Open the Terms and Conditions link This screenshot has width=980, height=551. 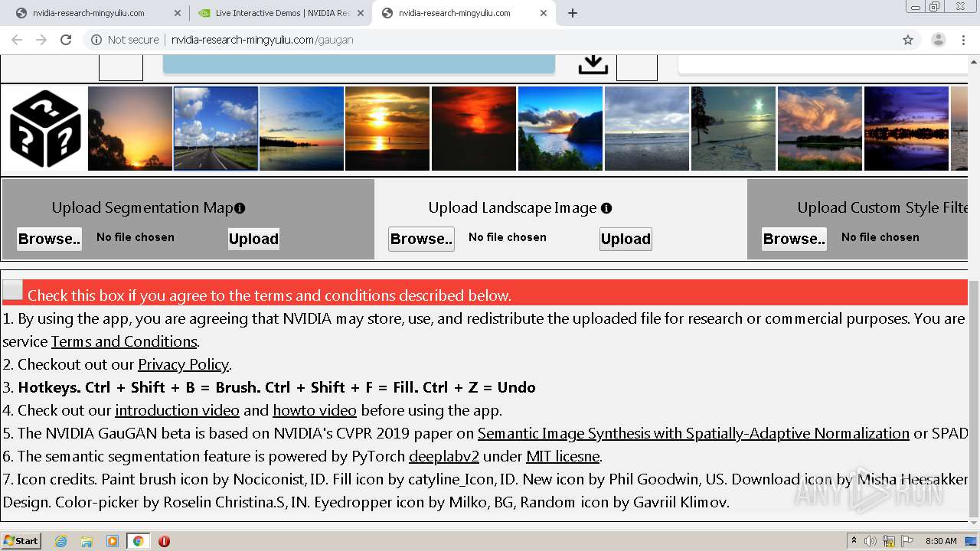pyautogui.click(x=124, y=341)
